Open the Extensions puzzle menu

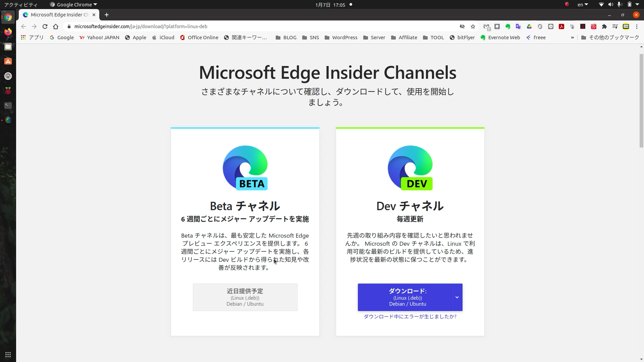coord(604,26)
